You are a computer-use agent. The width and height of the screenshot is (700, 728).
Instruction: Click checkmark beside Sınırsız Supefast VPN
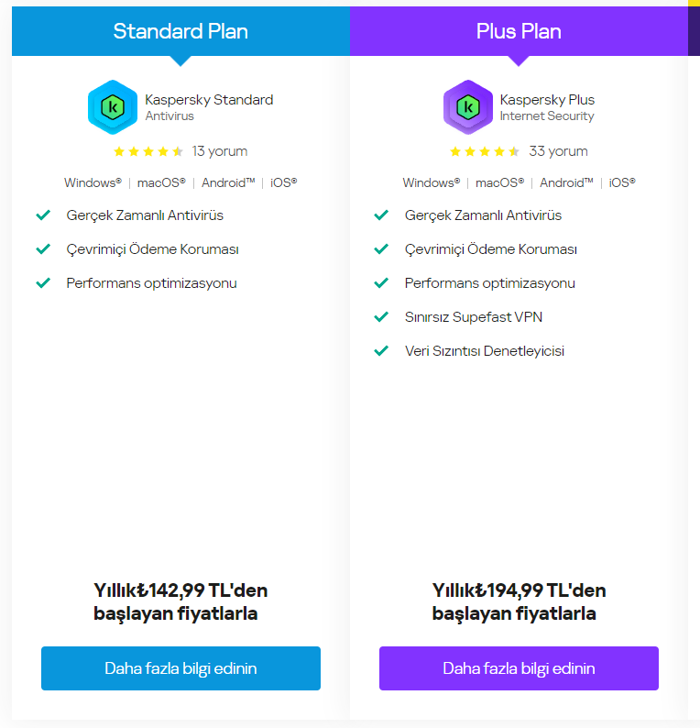(381, 317)
